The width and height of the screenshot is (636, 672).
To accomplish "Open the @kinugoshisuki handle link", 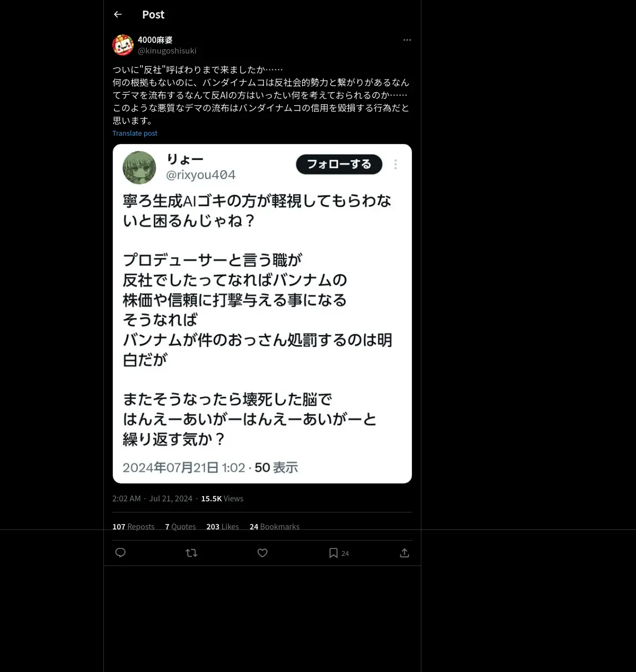I will pyautogui.click(x=167, y=50).
